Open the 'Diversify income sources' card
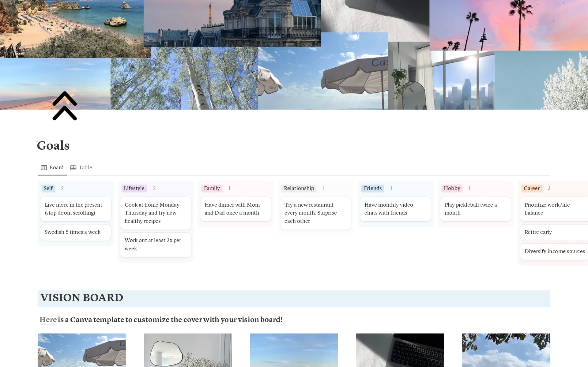This screenshot has height=367, width=588. click(554, 251)
